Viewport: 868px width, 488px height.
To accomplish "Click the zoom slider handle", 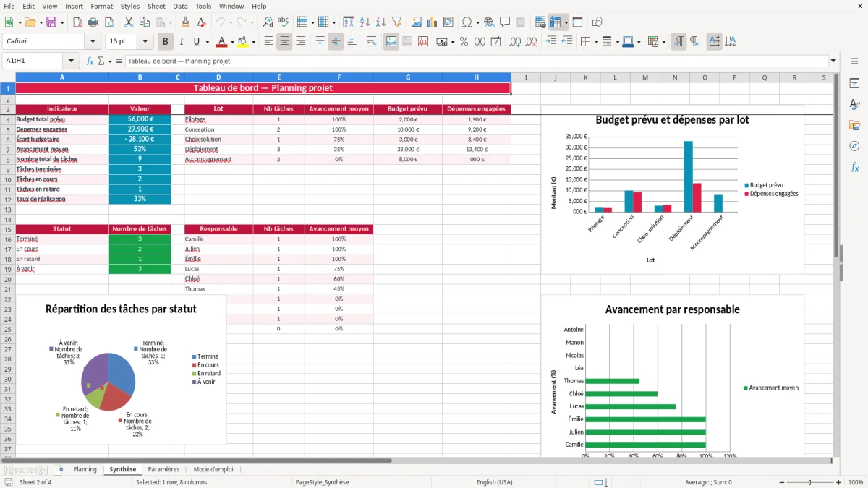I will 809,482.
